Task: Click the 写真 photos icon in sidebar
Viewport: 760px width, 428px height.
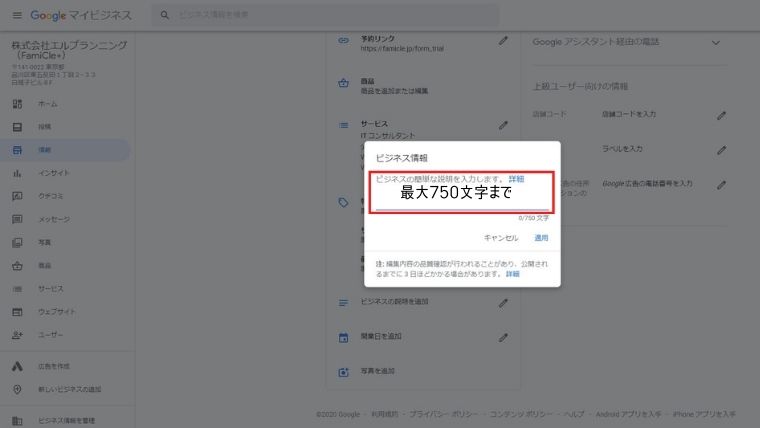Action: tap(17, 242)
